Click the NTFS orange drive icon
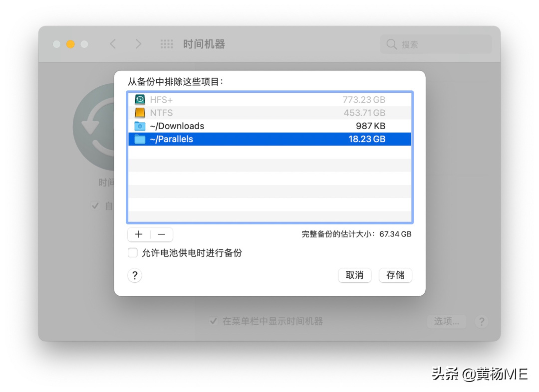Screen dimensions: 539x392 140,113
